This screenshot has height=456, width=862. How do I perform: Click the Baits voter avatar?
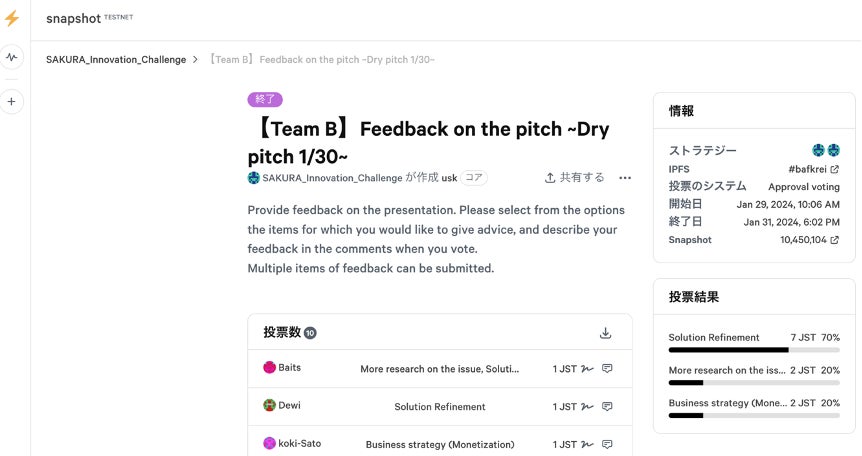(x=269, y=368)
